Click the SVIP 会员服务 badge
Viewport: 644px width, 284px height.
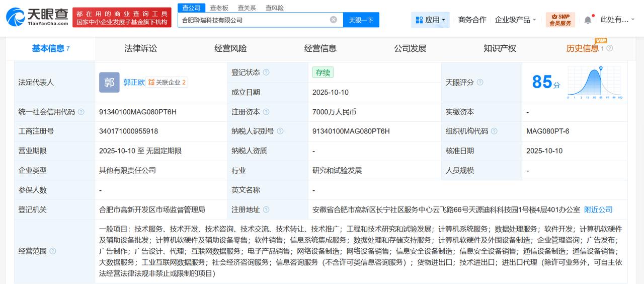click(560, 20)
